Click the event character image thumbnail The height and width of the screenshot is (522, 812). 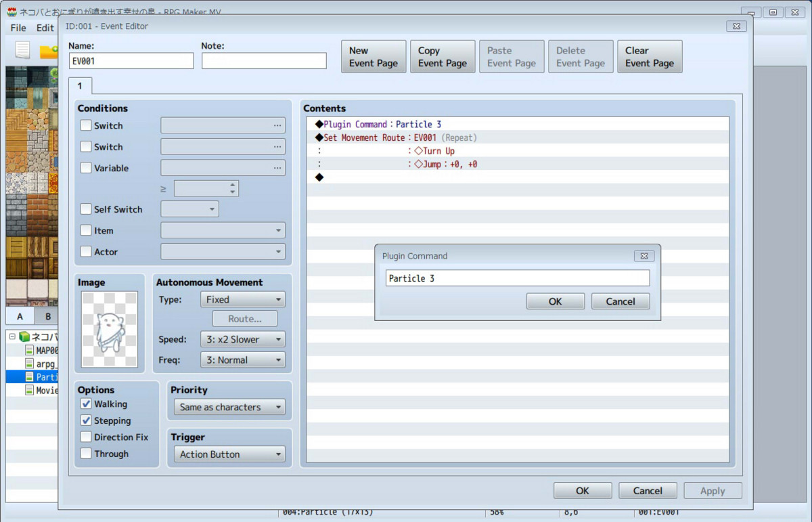[x=110, y=329]
